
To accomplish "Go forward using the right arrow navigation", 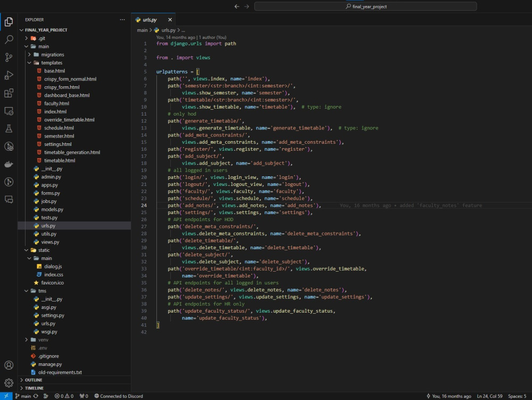I will coord(247,6).
